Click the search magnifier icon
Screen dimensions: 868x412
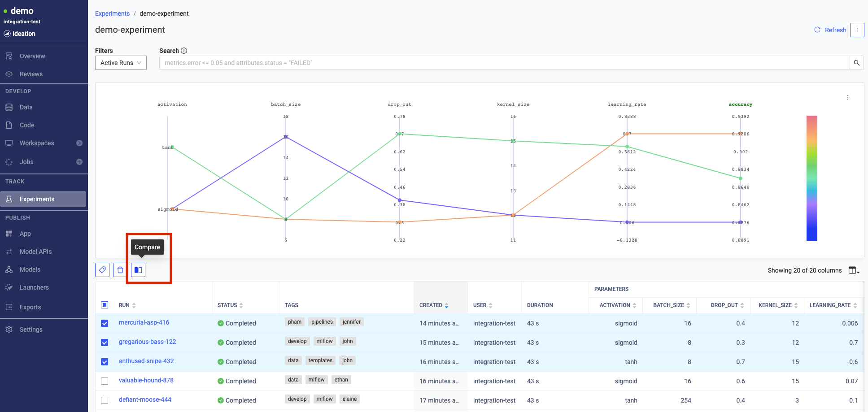857,63
